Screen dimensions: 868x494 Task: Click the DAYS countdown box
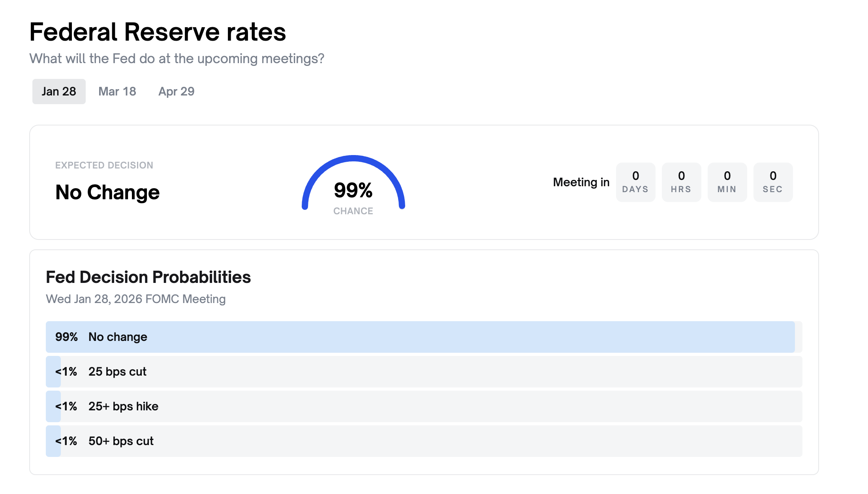click(635, 182)
